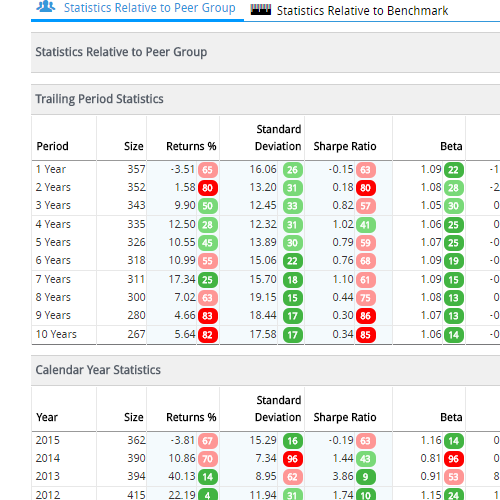This screenshot has height=500, width=500.
Task: Select the 2 Years row label
Action: (53, 187)
